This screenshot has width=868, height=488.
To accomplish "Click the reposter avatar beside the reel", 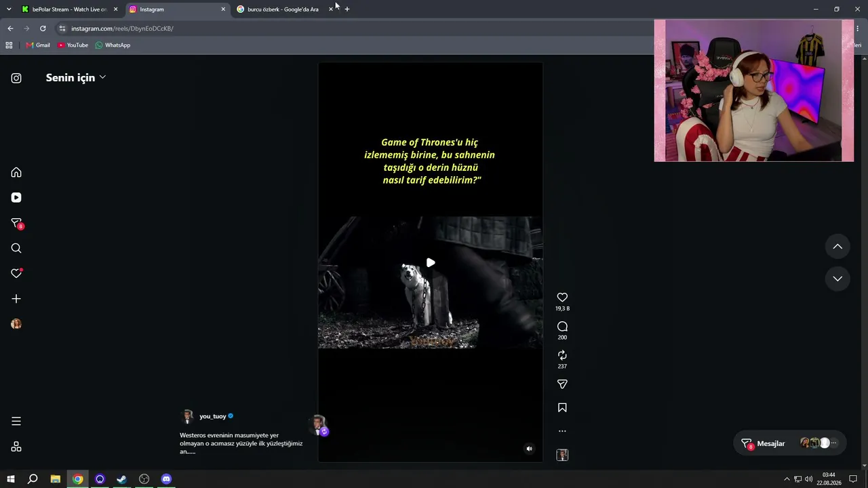I will tap(318, 425).
